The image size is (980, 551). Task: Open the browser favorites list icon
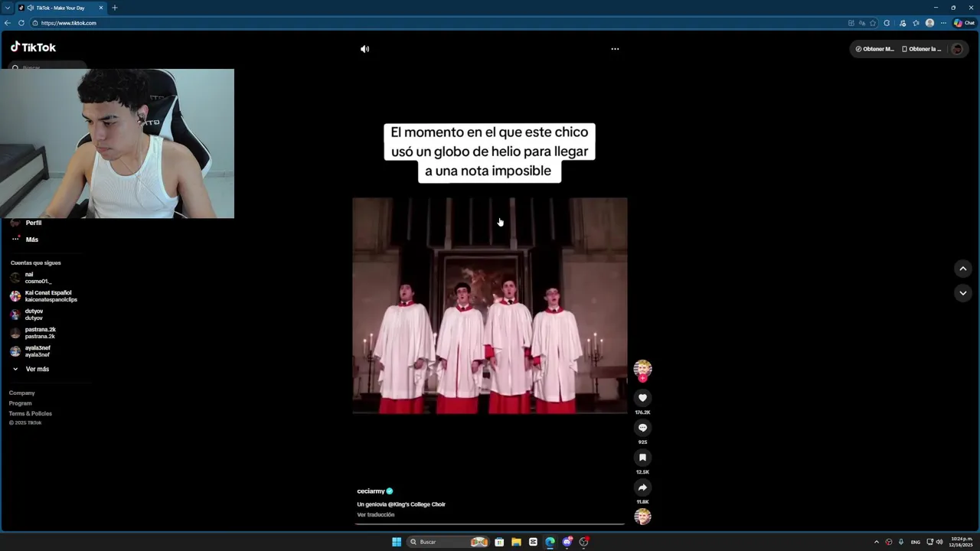click(916, 23)
